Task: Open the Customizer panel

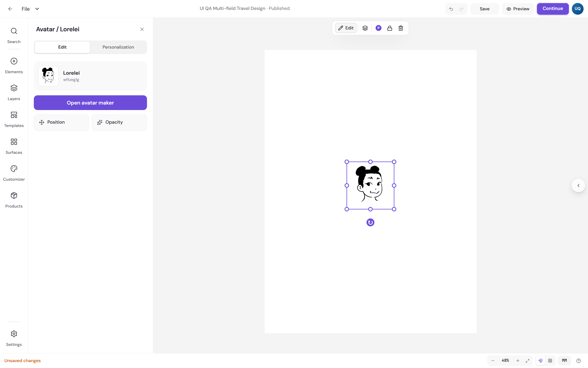Action: (x=14, y=173)
